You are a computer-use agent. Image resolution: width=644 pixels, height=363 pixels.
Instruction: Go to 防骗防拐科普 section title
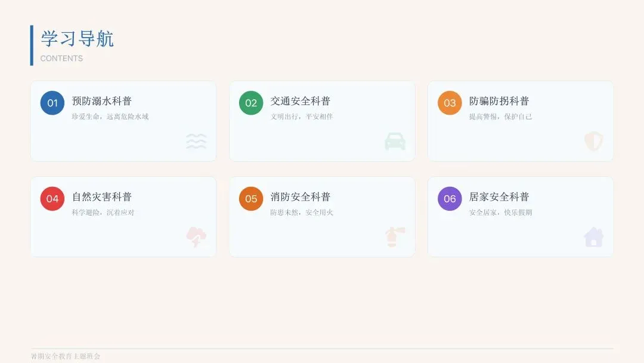(499, 101)
